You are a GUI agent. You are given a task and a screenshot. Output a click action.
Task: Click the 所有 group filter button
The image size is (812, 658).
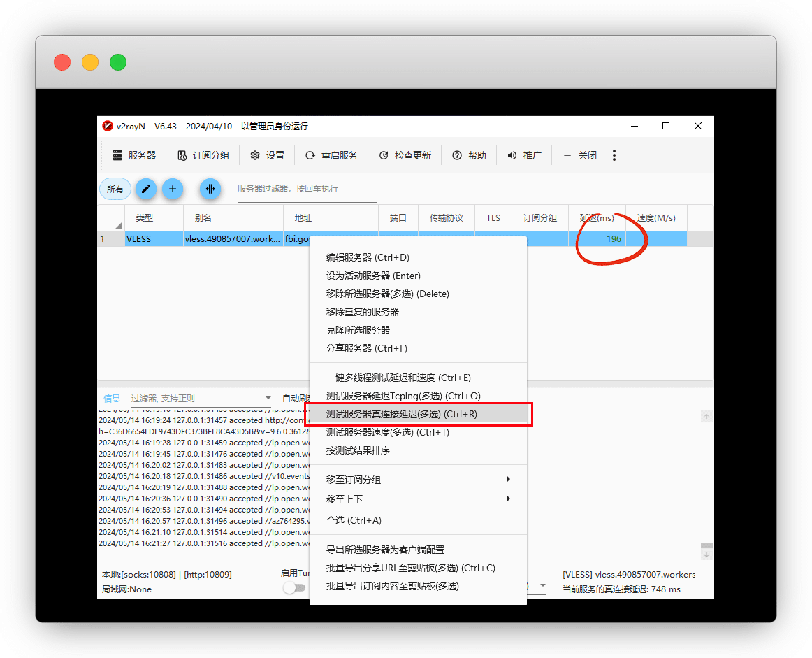(x=115, y=189)
